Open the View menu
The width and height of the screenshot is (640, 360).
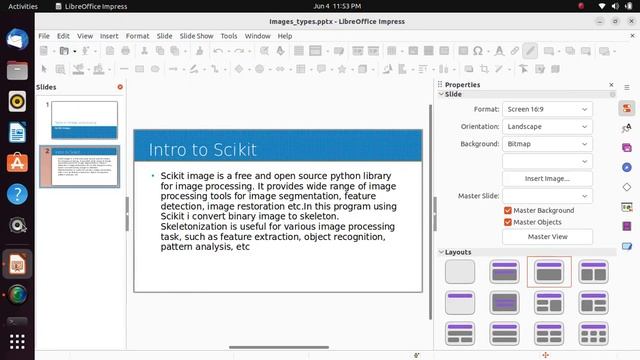(x=85, y=36)
